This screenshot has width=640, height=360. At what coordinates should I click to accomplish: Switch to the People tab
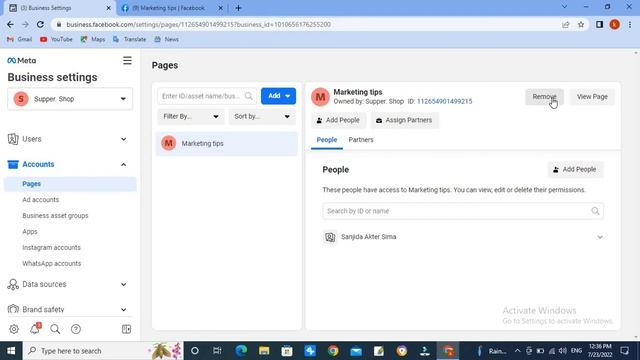[x=327, y=140]
